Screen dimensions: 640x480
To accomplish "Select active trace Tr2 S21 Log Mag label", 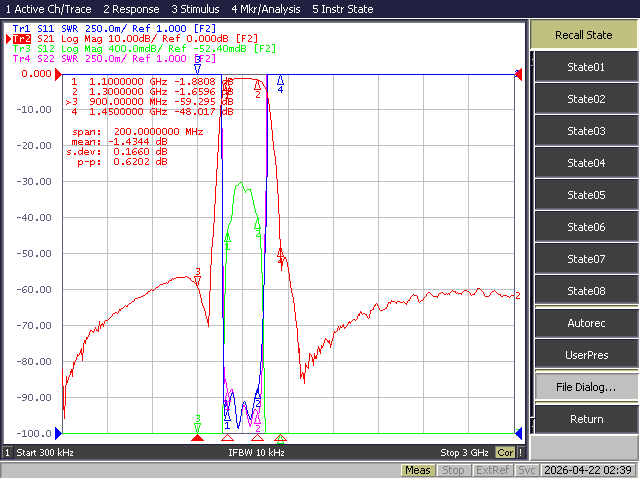I will (x=135, y=39).
